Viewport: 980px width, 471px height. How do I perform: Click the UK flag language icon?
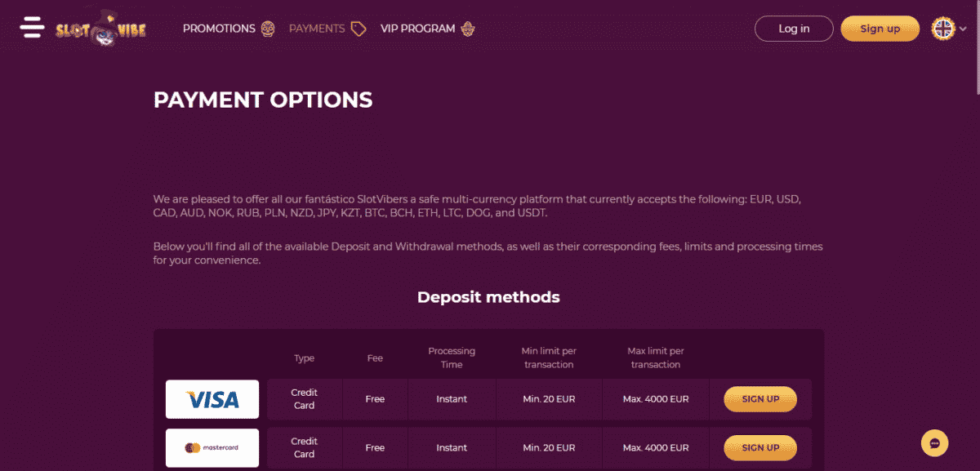[x=943, y=29]
